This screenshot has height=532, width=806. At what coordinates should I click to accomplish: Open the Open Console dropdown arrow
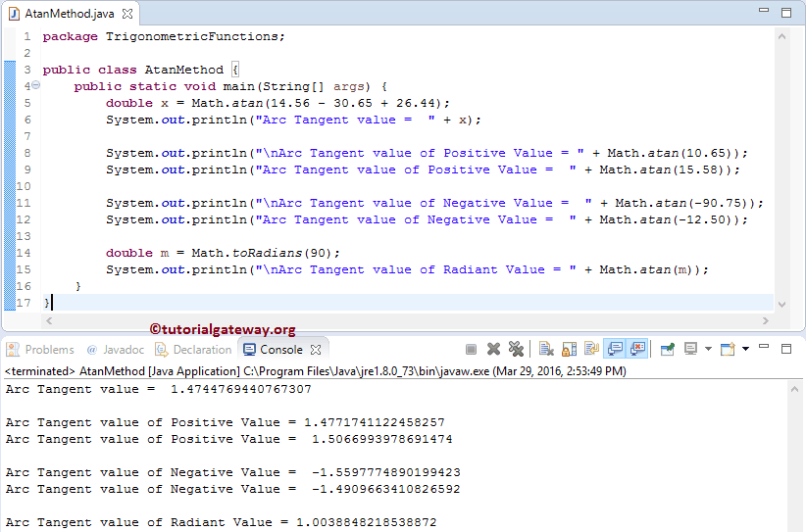pos(746,349)
